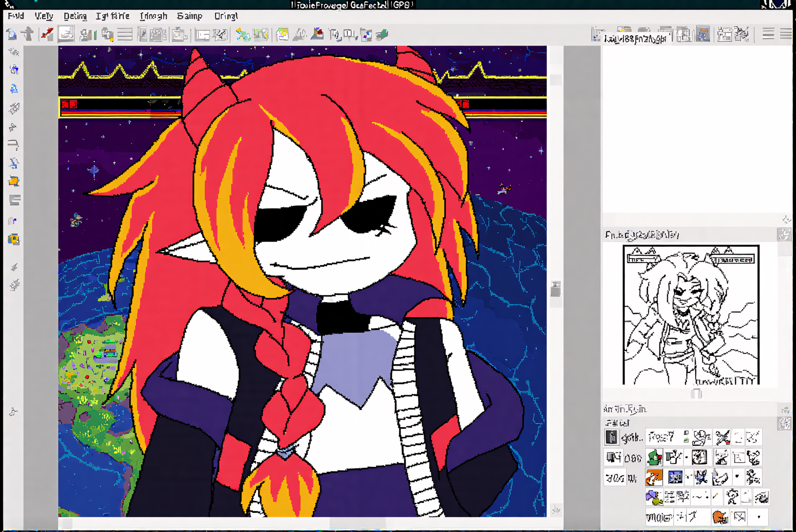Select the blue triangle-shaped tool in the left sidebar
Viewport: 796px width, 532px height.
pos(14,89)
